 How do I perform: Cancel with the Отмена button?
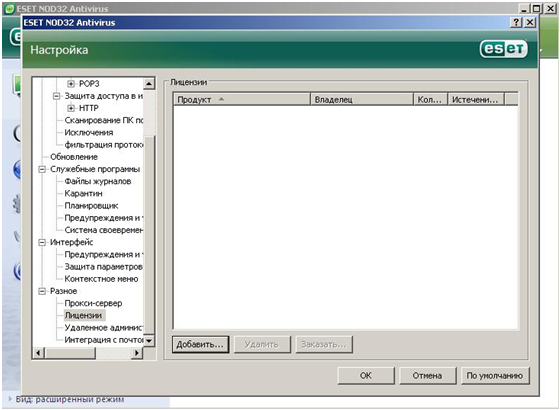(x=428, y=376)
